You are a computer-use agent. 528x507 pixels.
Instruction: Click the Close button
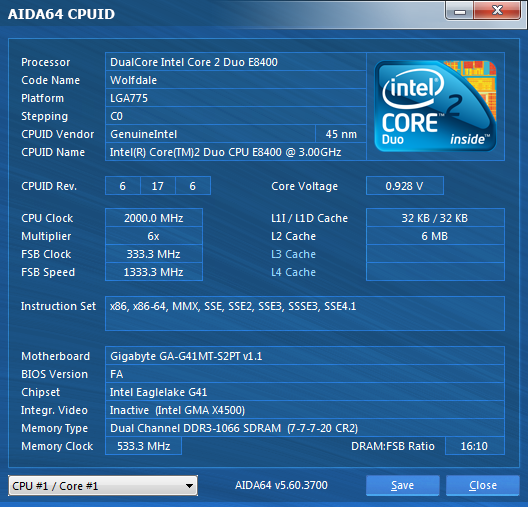pyautogui.click(x=483, y=485)
